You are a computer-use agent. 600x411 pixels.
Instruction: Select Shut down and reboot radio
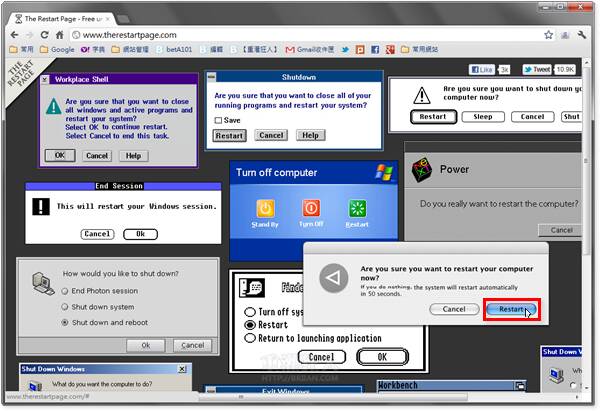pos(65,323)
